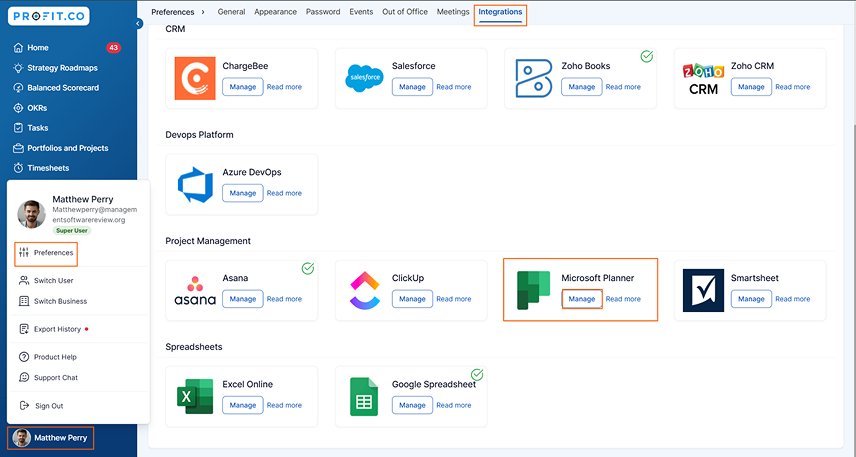Click the green connected checkmark on Asana
Screen dimensions: 856x457
pyautogui.click(x=308, y=268)
